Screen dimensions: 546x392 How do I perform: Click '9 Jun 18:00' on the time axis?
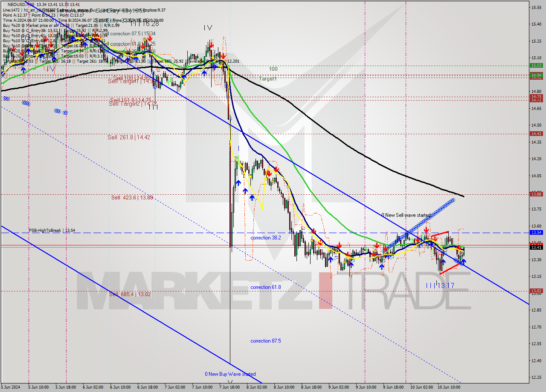click(393, 387)
